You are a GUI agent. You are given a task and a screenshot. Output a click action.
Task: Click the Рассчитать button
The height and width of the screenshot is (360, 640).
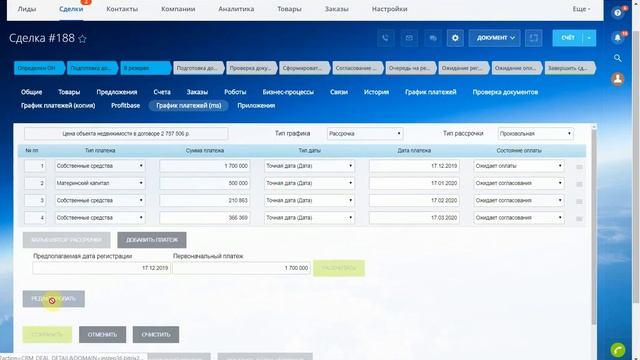click(x=339, y=268)
